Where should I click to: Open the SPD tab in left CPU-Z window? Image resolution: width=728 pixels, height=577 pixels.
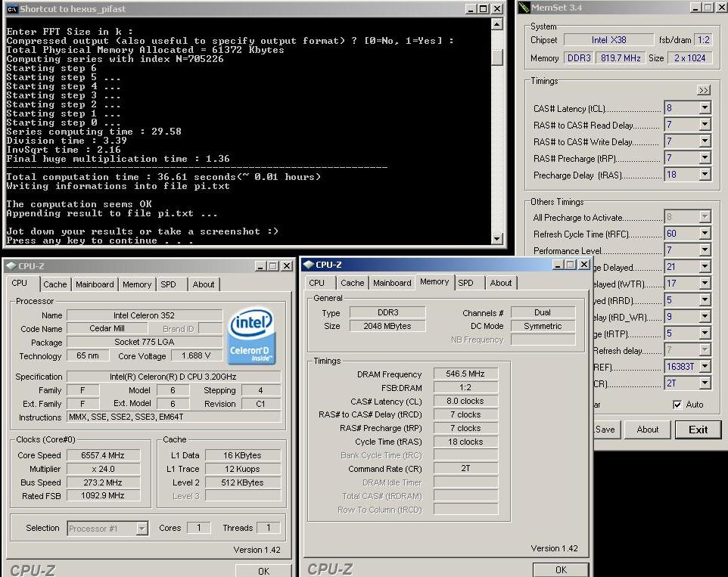pyautogui.click(x=168, y=284)
